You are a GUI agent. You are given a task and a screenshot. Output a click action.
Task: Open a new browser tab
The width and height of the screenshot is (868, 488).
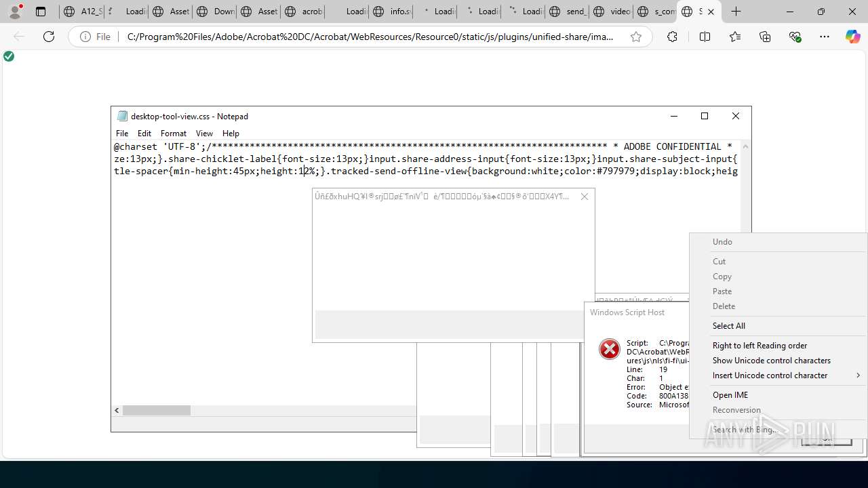736,12
